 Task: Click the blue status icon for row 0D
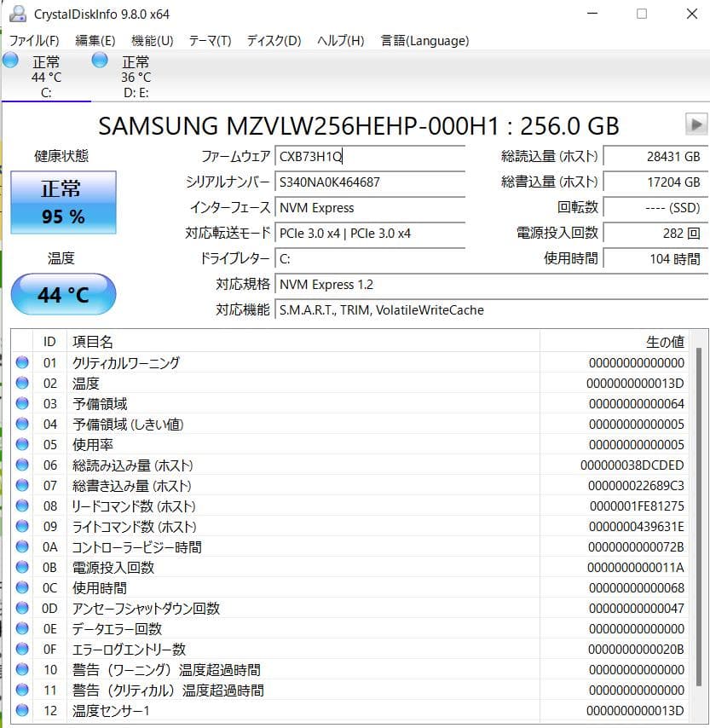coord(22,608)
